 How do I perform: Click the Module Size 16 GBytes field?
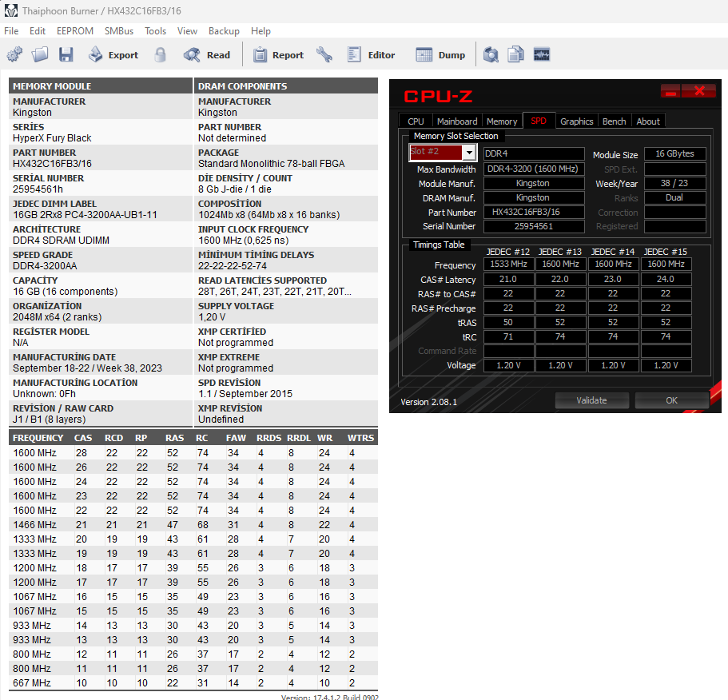[675, 153]
